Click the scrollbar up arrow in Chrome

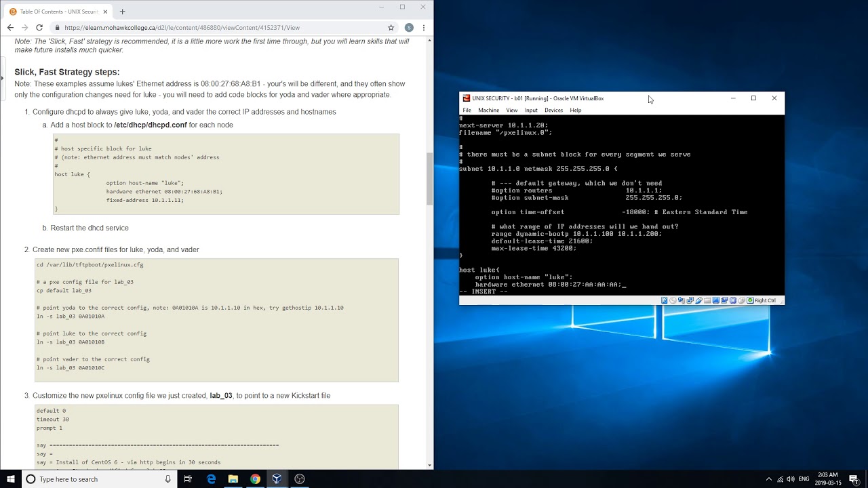(429, 41)
